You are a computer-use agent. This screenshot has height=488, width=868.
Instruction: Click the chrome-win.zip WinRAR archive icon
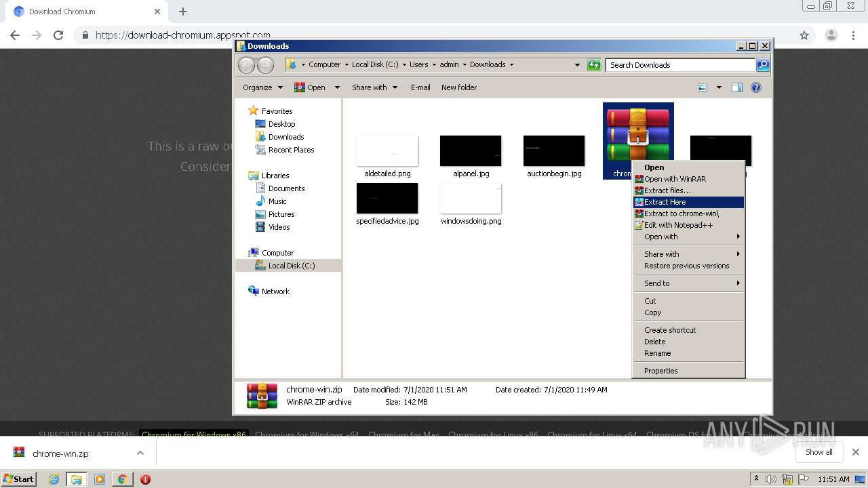(638, 133)
